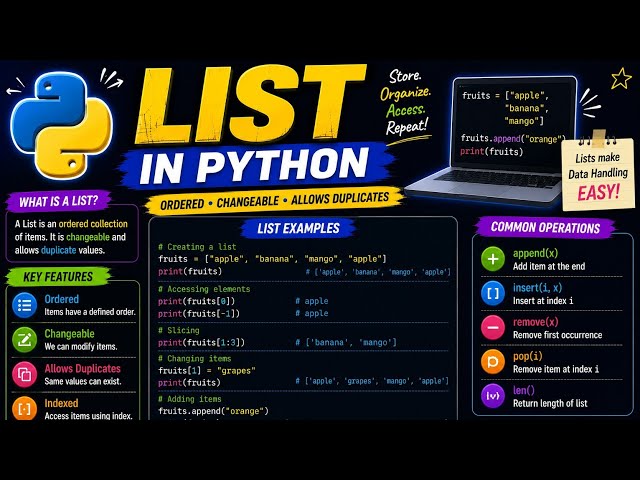This screenshot has width=640, height=480.
Task: Click the 'KEY FEATURES' heading
Action: click(58, 277)
